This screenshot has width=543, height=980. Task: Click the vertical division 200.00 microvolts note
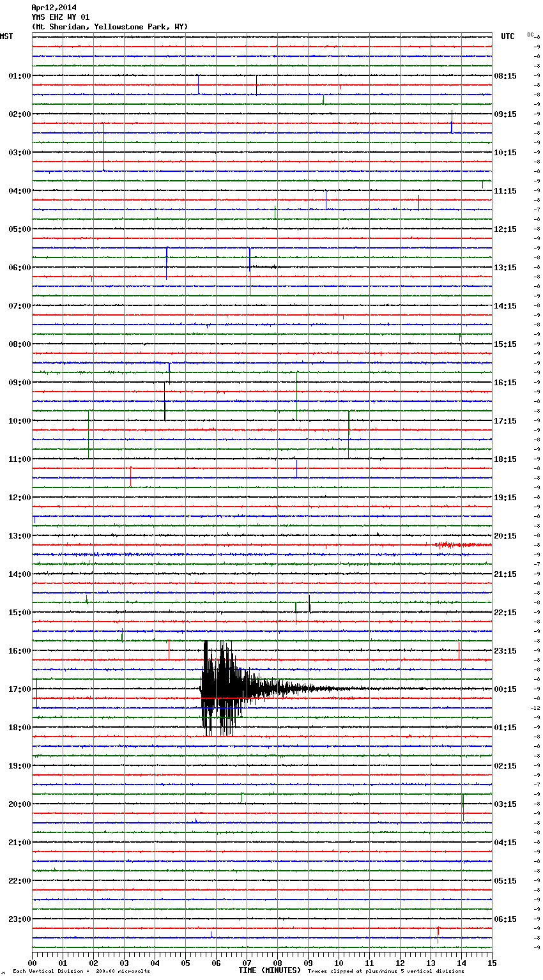click(81, 972)
